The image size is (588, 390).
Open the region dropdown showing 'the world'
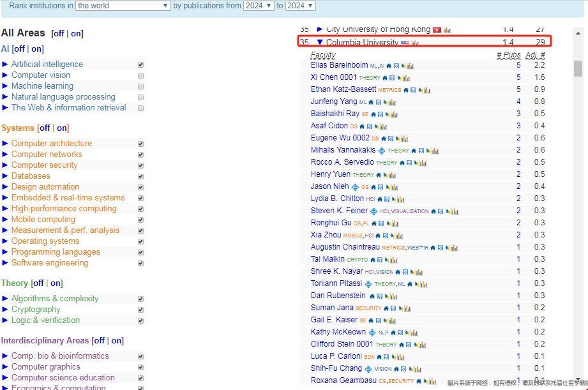(123, 6)
